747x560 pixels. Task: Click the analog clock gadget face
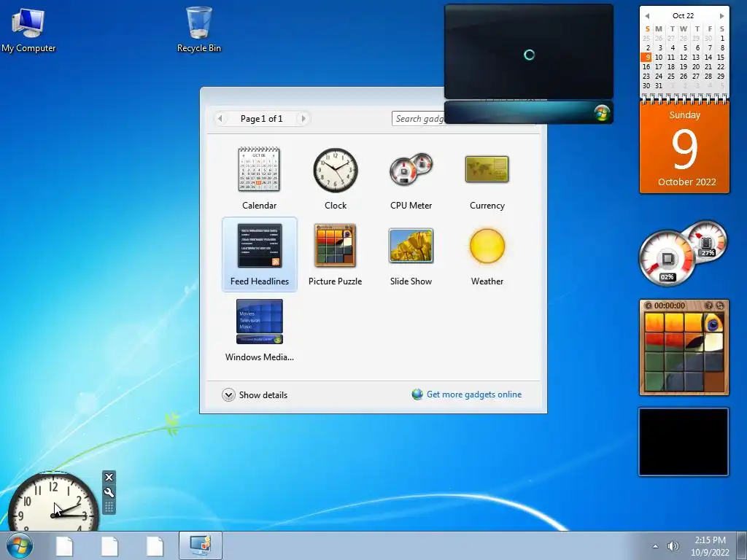tap(53, 501)
